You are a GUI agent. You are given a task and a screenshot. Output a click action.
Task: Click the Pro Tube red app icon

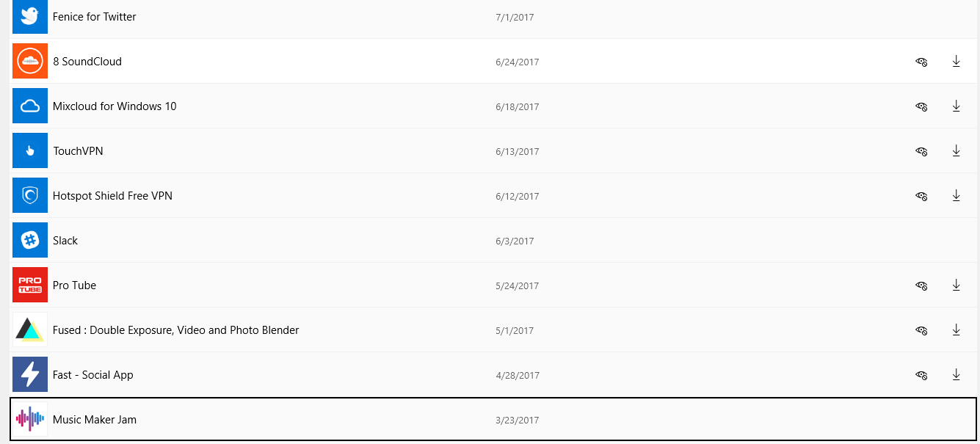click(x=30, y=285)
